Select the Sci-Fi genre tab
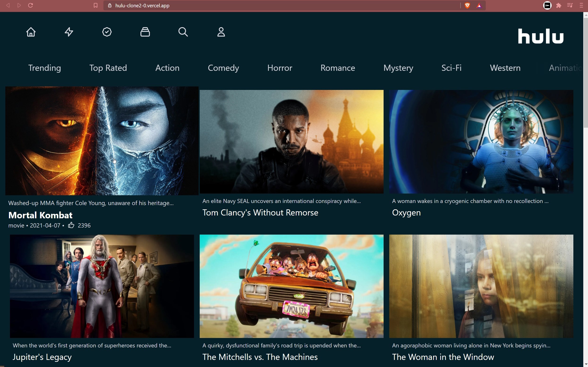Screen dimensions: 588x367 (451, 68)
